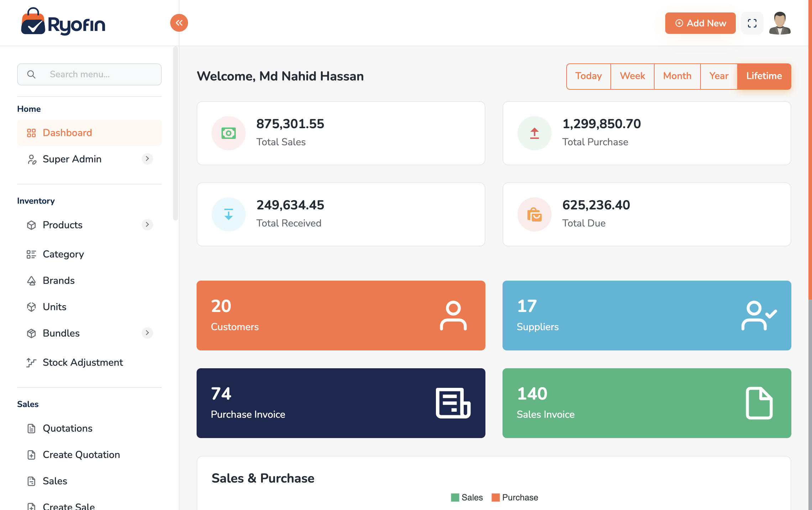This screenshot has height=510, width=812.
Task: Toggle the Purchase legend series in chart
Action: pyautogui.click(x=515, y=498)
